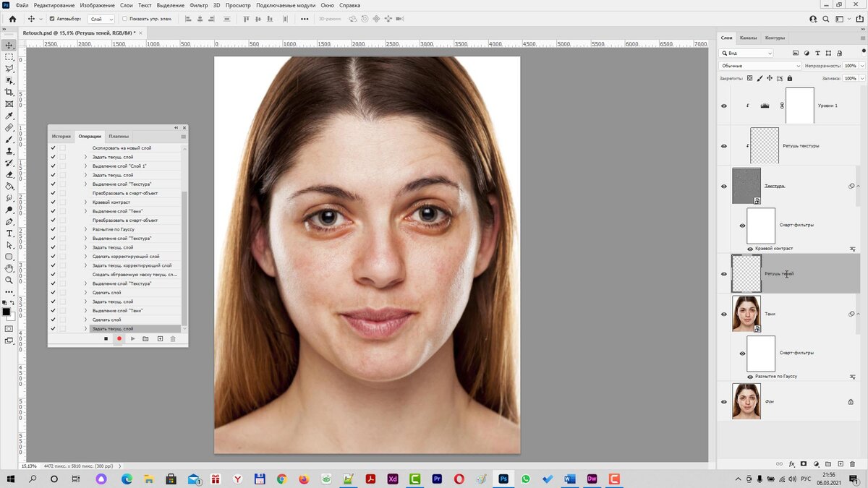868x488 pixels.
Task: Open the Непрозрачность opacity dropdown
Action: pos(861,66)
